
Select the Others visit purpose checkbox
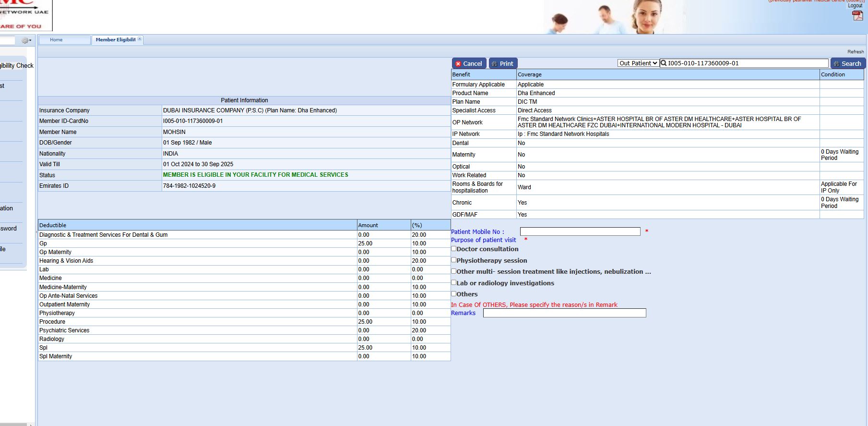[453, 294]
